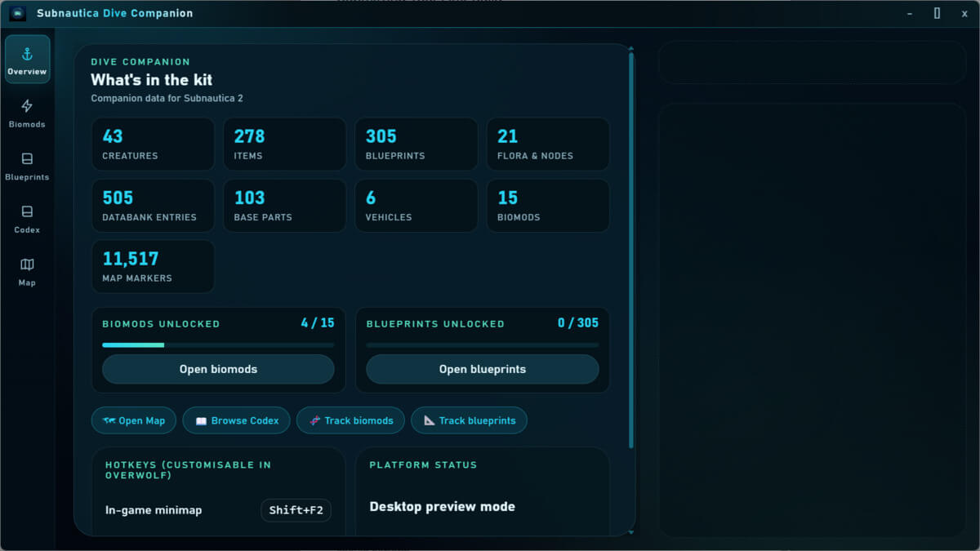
Task: Switch to Biomods sidebar tab
Action: 27,113
